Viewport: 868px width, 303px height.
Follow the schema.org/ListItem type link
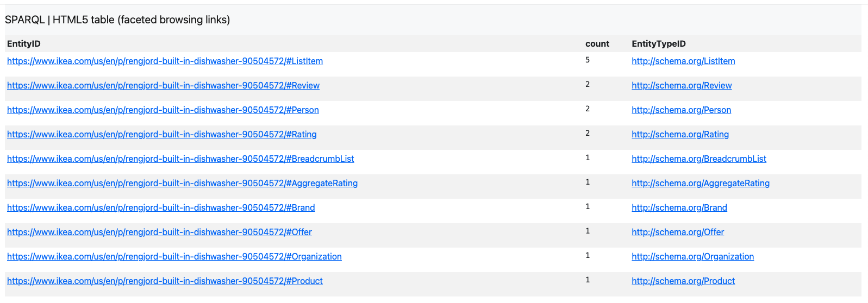[683, 61]
